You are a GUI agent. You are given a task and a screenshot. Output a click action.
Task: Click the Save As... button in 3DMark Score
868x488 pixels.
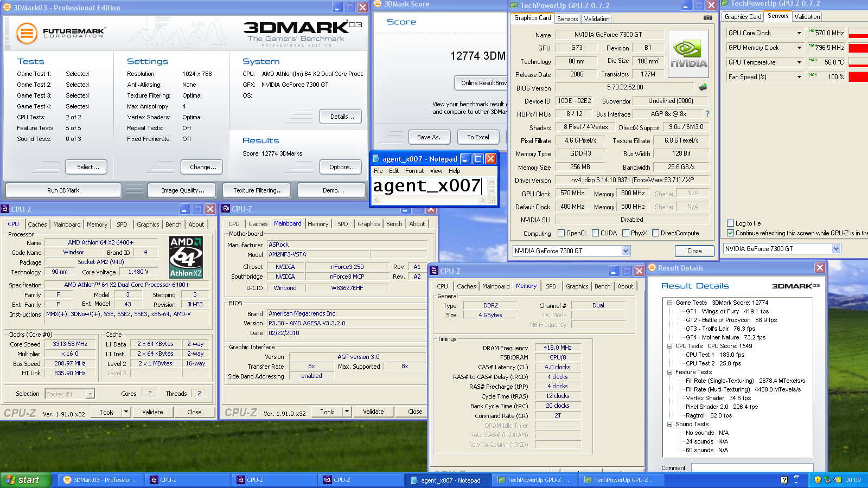[x=431, y=137]
